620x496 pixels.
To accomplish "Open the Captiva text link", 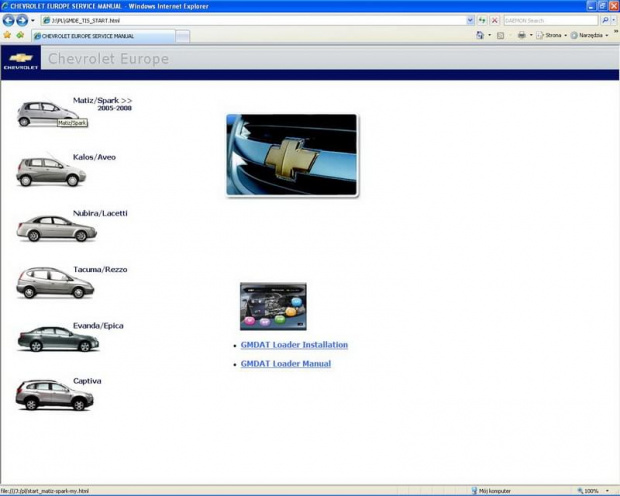I will [x=87, y=381].
